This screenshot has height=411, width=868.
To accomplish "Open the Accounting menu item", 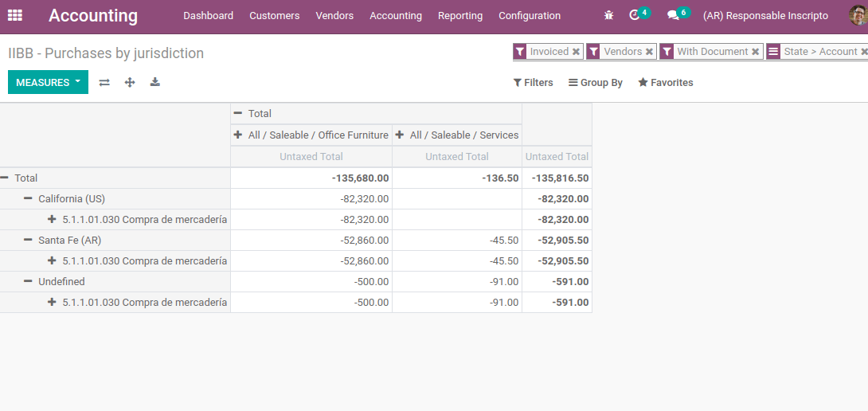I will click(396, 15).
